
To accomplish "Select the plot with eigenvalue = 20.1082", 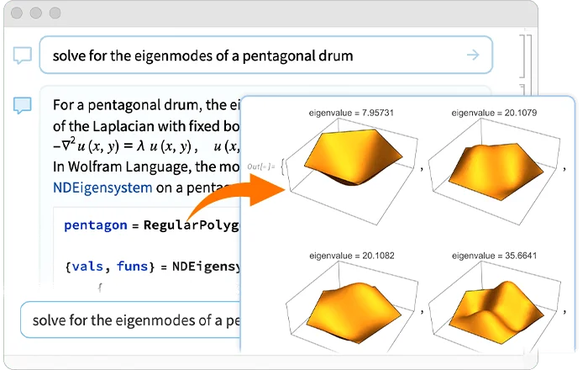I will [x=352, y=307].
